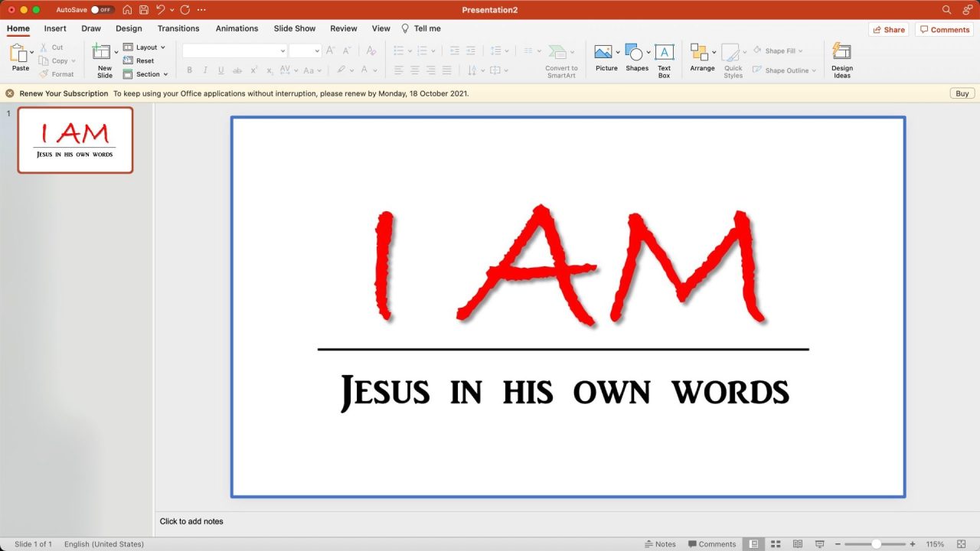
Task: Click to add notes field
Action: pos(191,521)
